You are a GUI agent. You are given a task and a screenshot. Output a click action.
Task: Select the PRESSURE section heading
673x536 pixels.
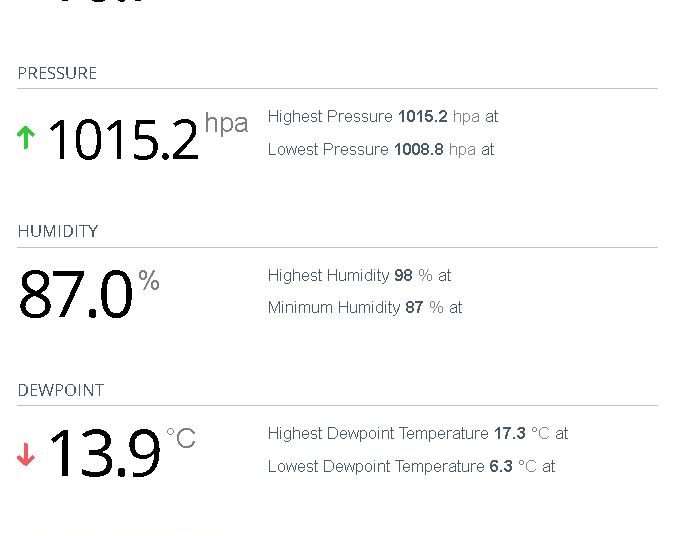[x=57, y=73]
